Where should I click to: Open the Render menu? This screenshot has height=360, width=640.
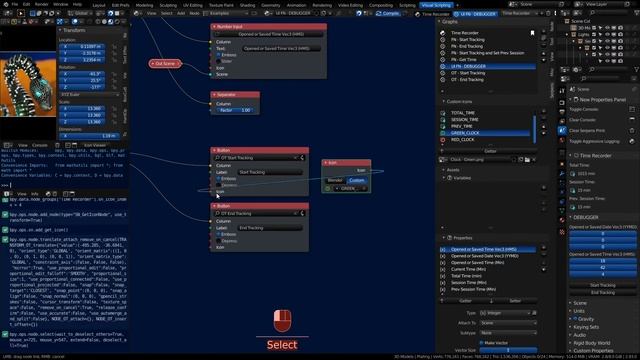(41, 4)
